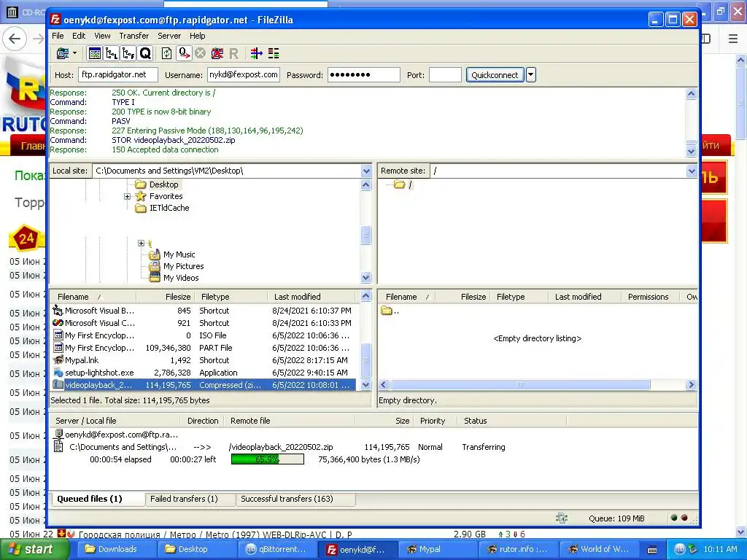The width and height of the screenshot is (747, 560).
Task: Select the My First Encyclop ISO file
Action: 204,335
